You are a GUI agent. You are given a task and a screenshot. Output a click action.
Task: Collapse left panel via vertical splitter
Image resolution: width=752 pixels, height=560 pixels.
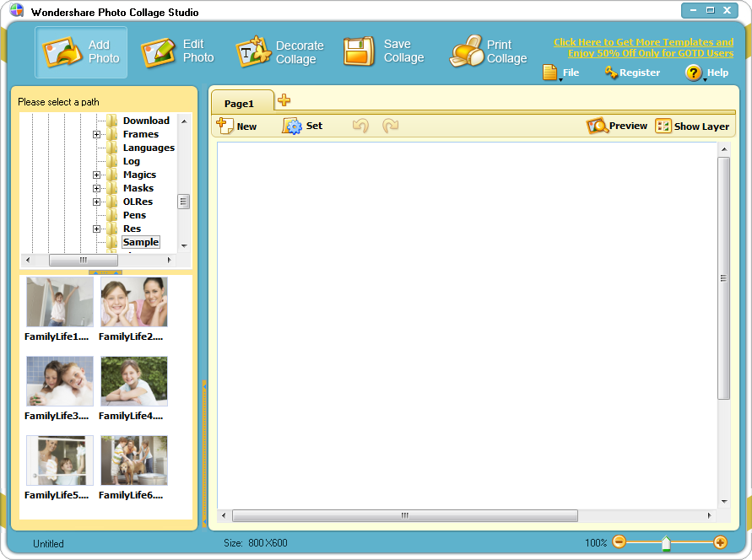[x=204, y=453]
